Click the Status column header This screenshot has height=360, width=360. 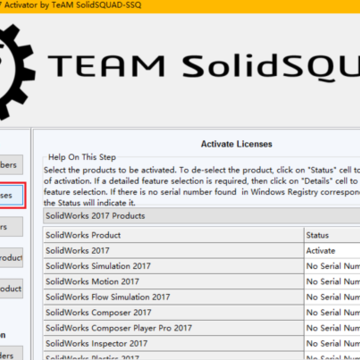(332, 235)
